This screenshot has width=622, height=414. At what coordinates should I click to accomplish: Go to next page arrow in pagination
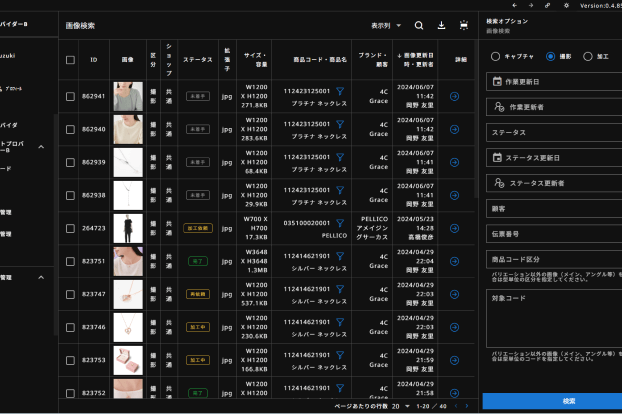point(466,406)
